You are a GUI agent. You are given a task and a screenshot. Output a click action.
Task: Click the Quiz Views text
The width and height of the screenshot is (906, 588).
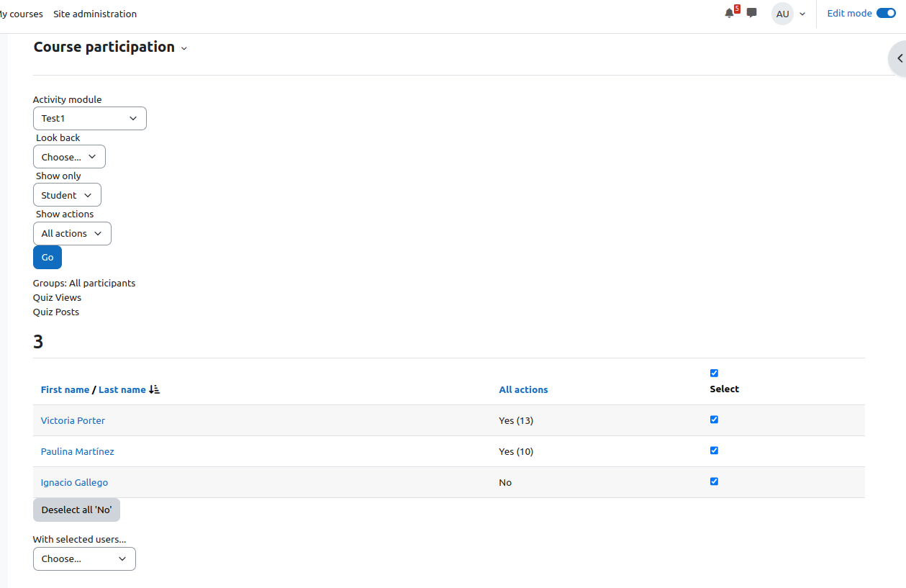(x=57, y=297)
